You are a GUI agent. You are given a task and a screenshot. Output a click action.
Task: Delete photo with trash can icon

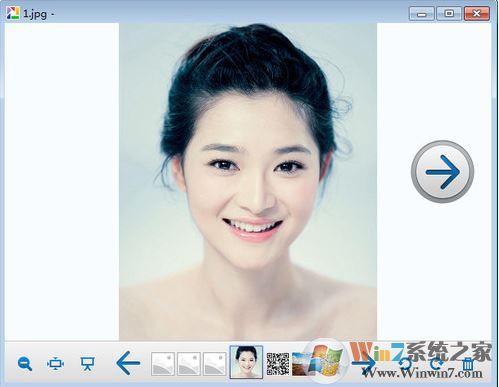468,364
